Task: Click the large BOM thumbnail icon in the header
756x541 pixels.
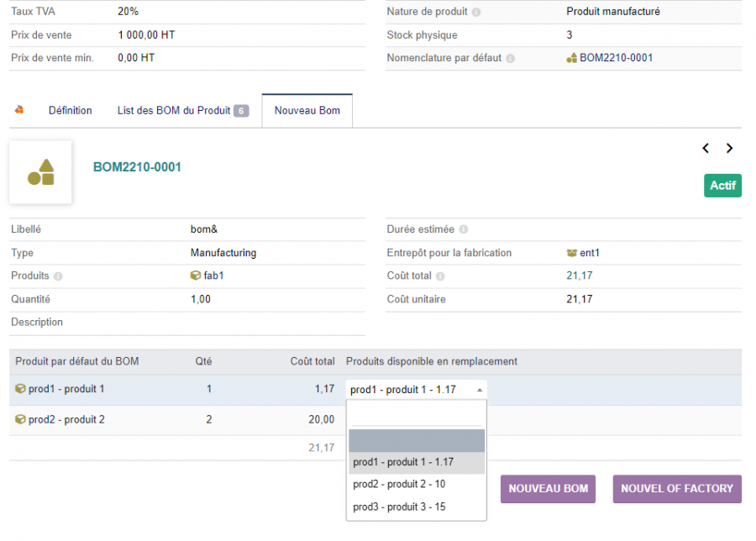Action: coord(39,172)
